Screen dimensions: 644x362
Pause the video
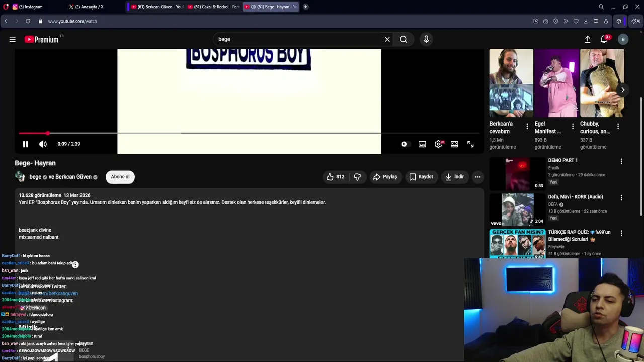coord(25,144)
